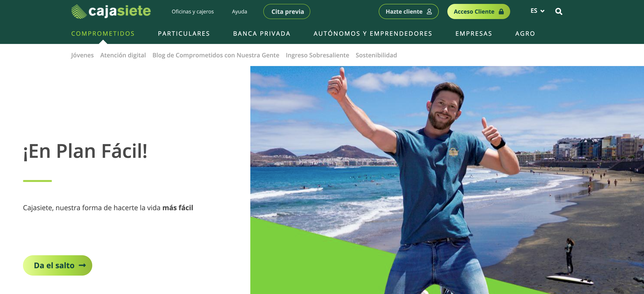Open the Agro section
This screenshot has height=294, width=644.
pyautogui.click(x=525, y=34)
